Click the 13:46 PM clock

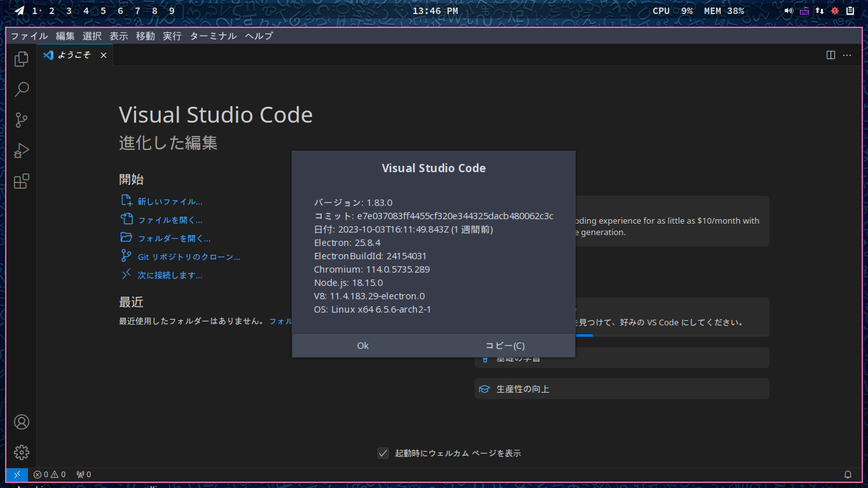pyautogui.click(x=435, y=11)
